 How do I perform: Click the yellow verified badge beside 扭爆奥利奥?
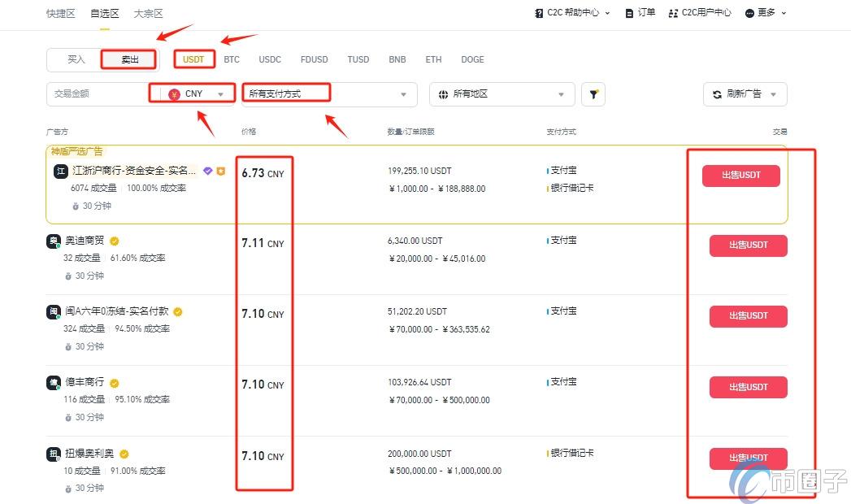tap(124, 454)
